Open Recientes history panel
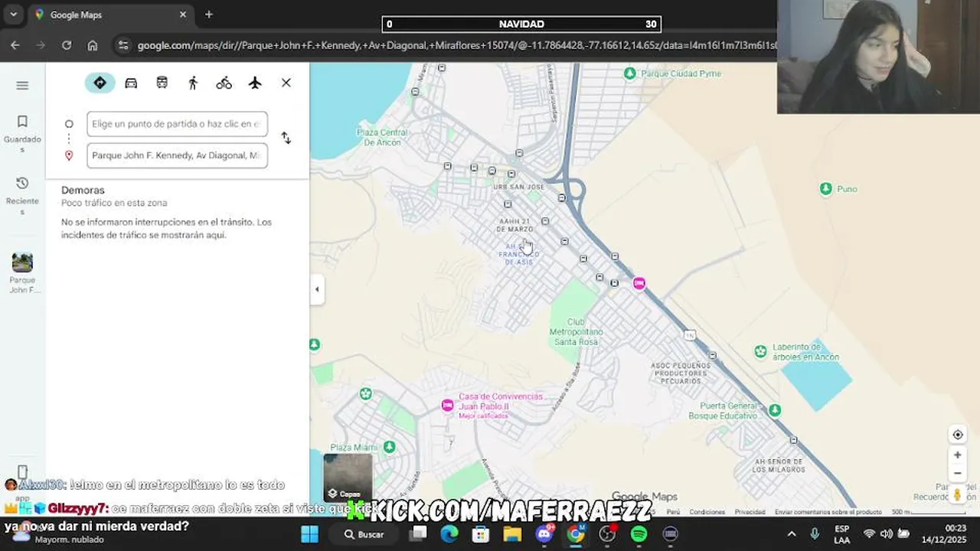 22,196
